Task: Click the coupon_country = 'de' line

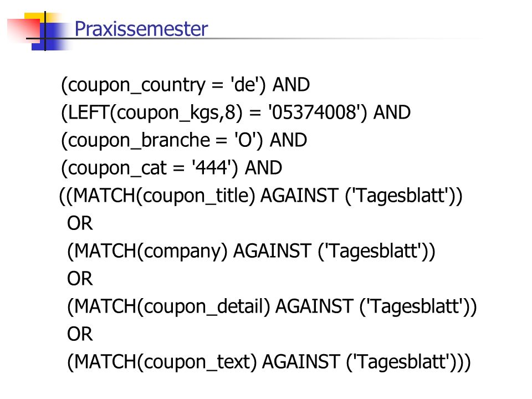Action: (185, 85)
